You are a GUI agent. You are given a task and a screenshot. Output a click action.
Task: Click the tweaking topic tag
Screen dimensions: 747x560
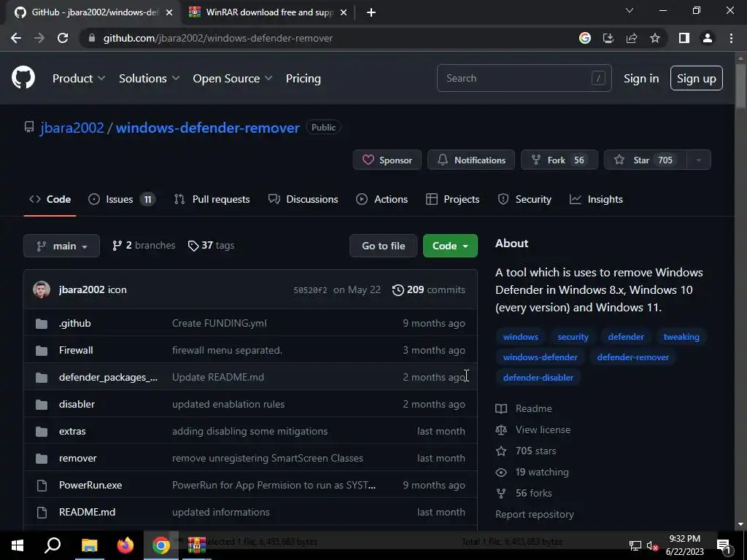[x=681, y=337]
